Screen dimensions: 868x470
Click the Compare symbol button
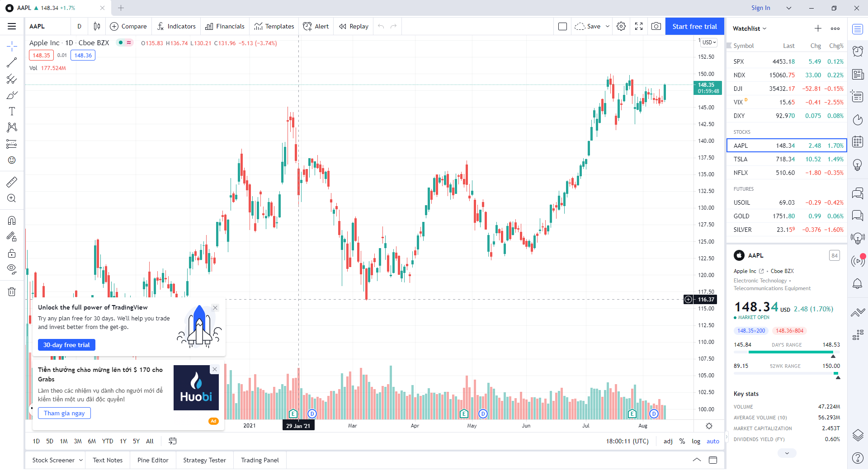(x=128, y=26)
